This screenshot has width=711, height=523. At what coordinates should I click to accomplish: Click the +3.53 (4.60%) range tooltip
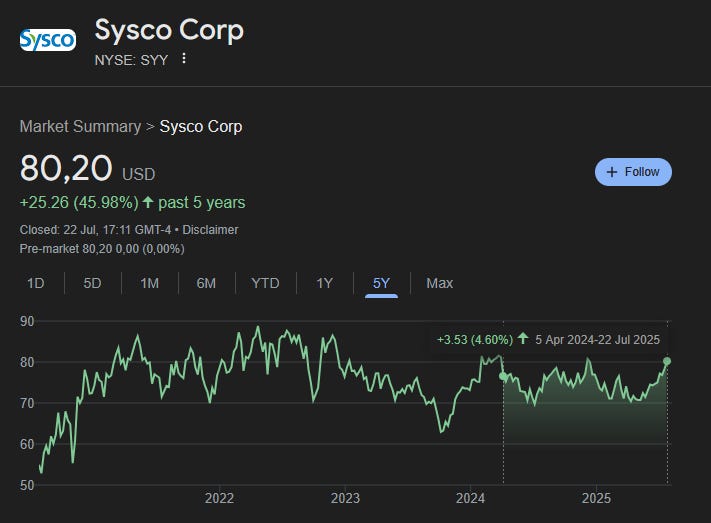tap(548, 339)
